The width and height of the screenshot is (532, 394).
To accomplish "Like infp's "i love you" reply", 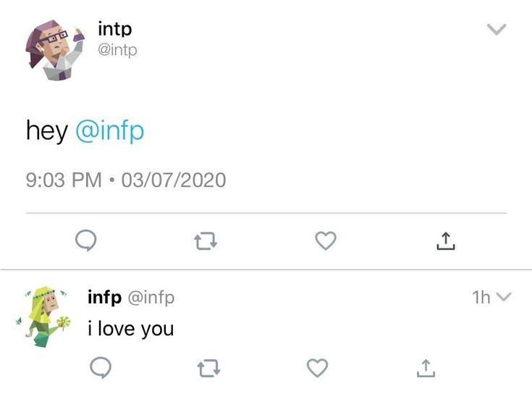I will click(317, 369).
